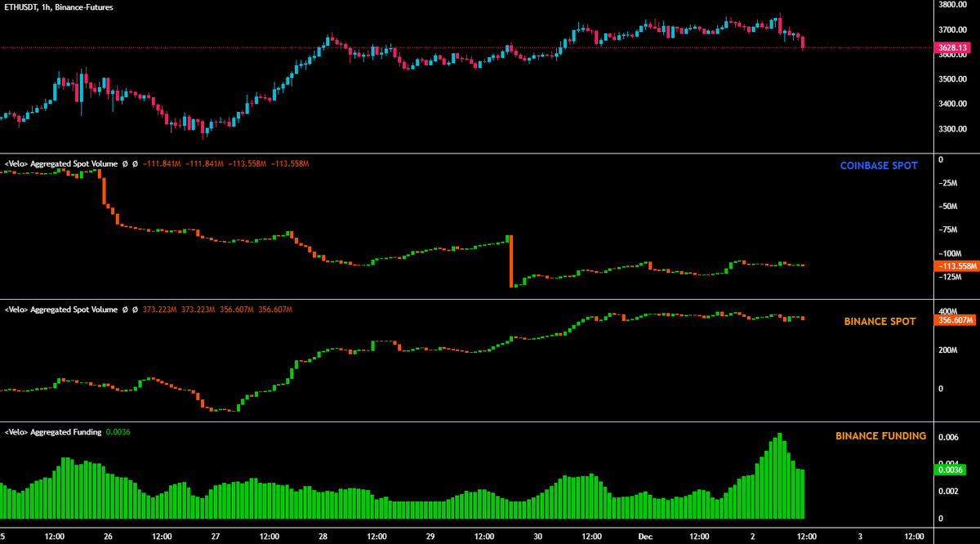980x544 pixels.
Task: Click the -25M axis label
Action: click(x=949, y=183)
